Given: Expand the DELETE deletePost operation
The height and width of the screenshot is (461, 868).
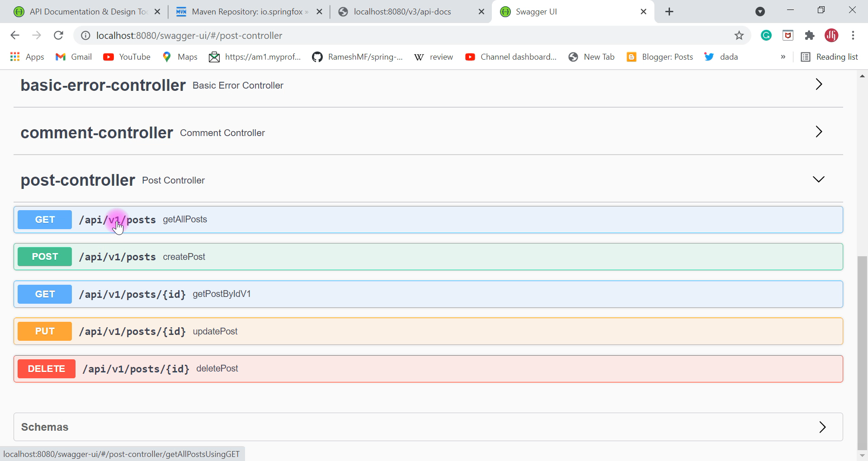Looking at the screenshot, I should click(x=428, y=369).
